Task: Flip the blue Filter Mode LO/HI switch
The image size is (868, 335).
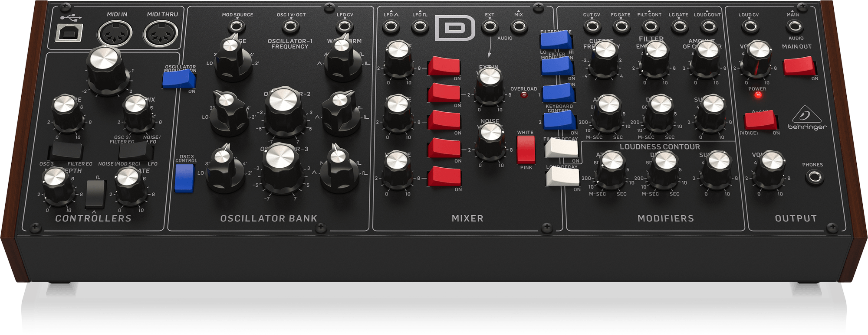Action: coord(556,41)
